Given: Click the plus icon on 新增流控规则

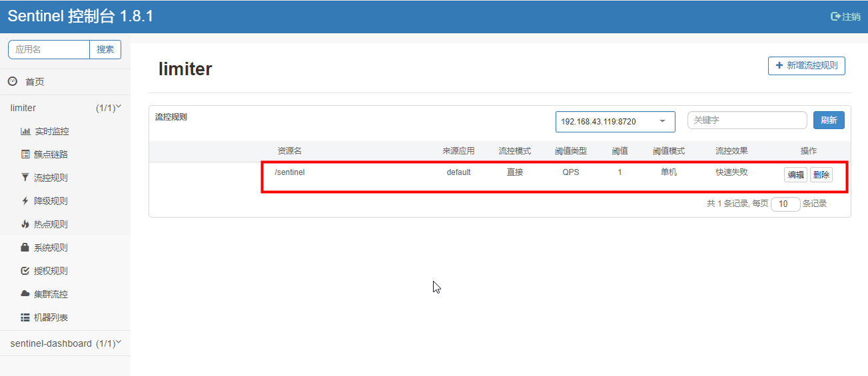Looking at the screenshot, I should [779, 65].
